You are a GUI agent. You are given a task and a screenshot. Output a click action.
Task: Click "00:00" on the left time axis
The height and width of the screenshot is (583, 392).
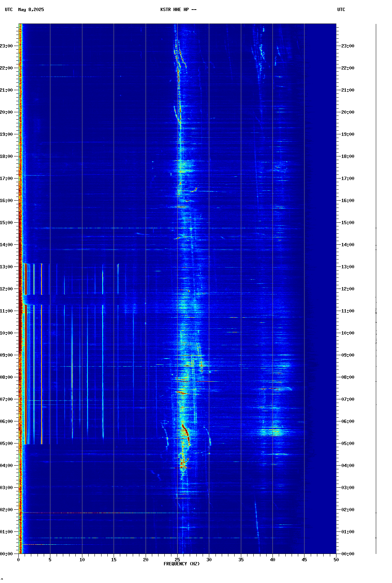tap(6, 554)
